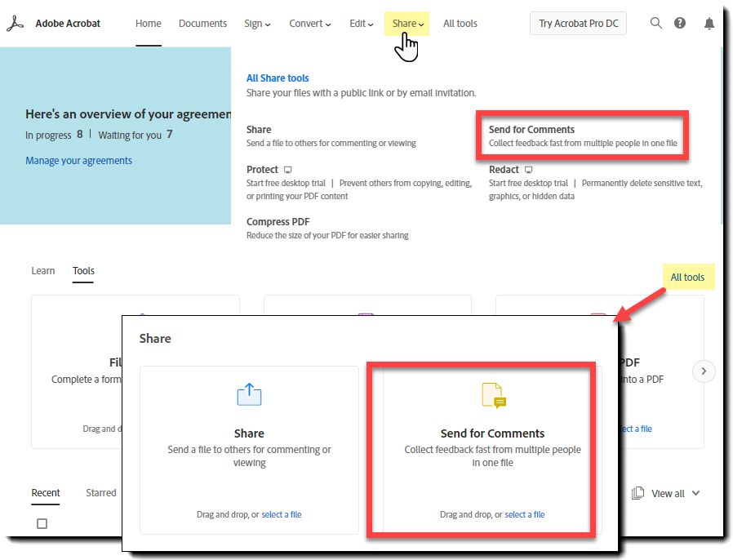Click select a file under Share card

pyautogui.click(x=282, y=514)
